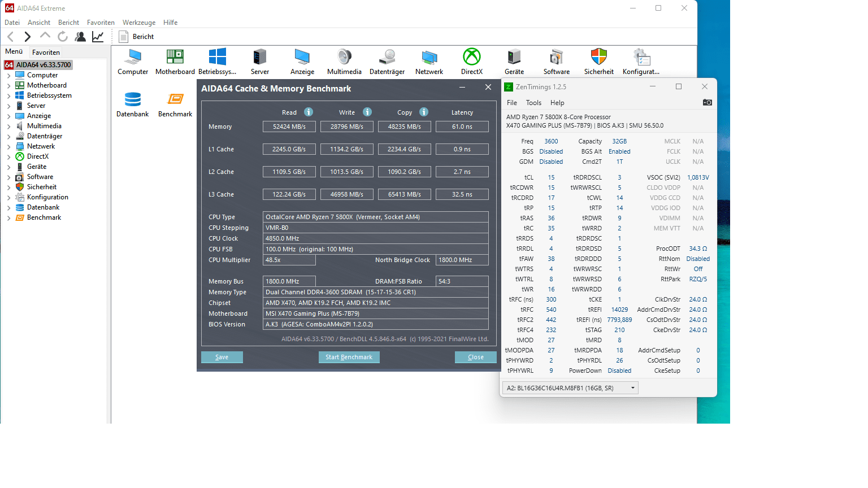Open the graph chart toolbar icon
This screenshot has width=868, height=488.
[98, 37]
